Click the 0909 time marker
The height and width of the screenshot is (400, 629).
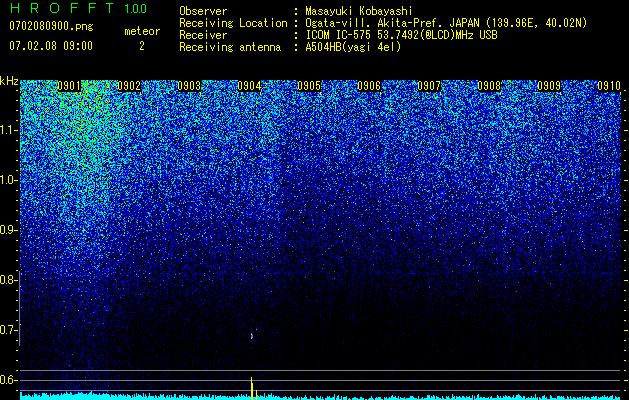(549, 86)
